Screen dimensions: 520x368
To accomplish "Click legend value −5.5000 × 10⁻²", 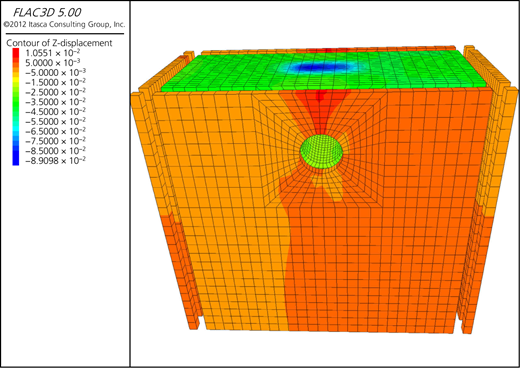I will pos(55,121).
